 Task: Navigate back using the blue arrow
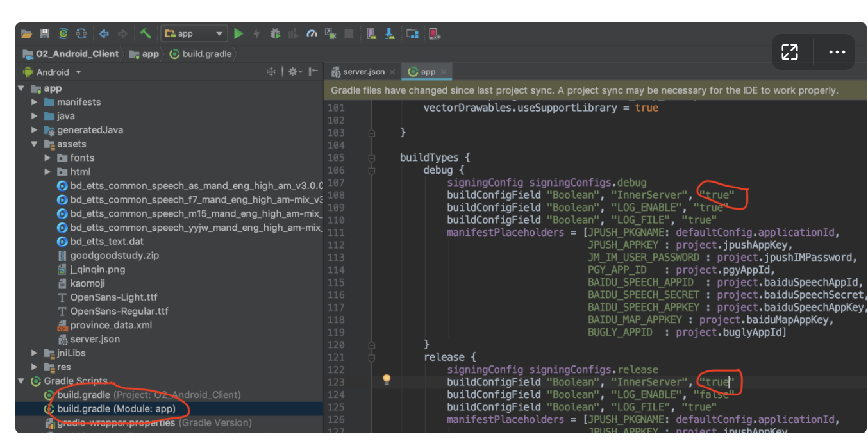click(x=104, y=34)
